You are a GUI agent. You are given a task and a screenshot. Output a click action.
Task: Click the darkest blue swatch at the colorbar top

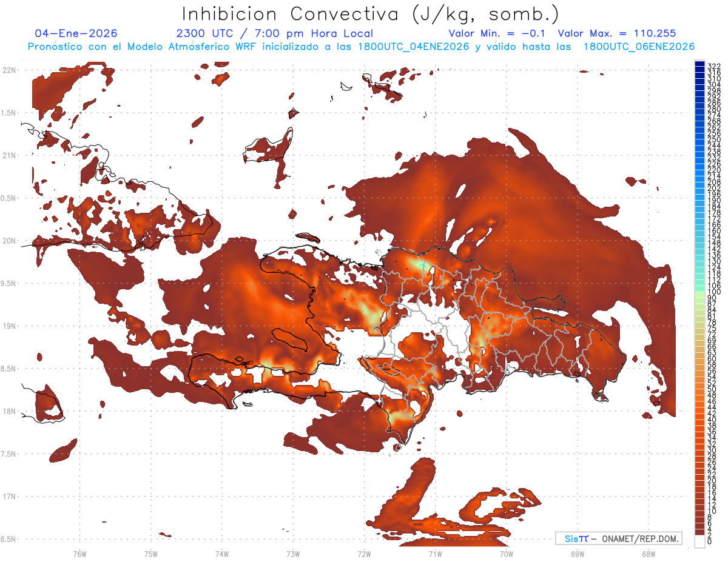(x=699, y=64)
